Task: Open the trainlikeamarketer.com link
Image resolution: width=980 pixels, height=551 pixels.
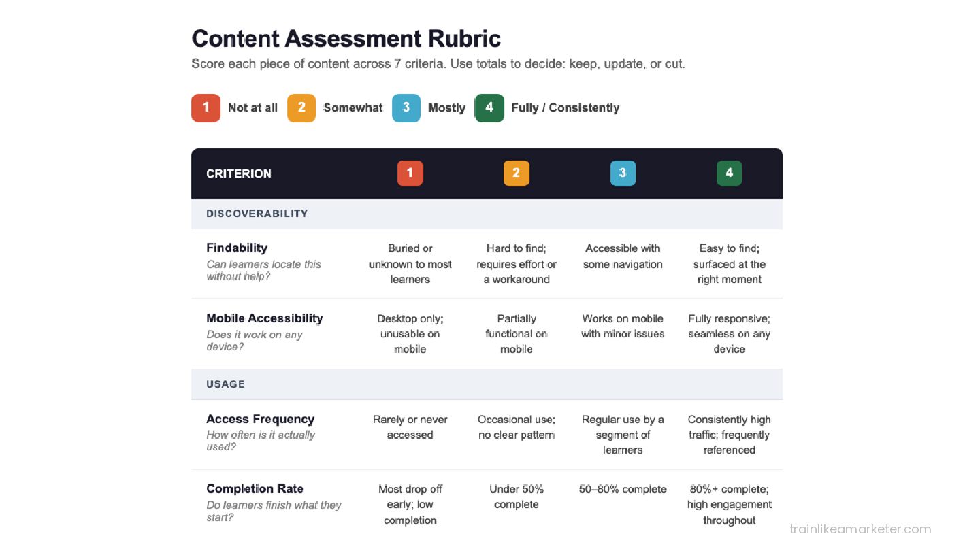Action: pyautogui.click(x=860, y=529)
